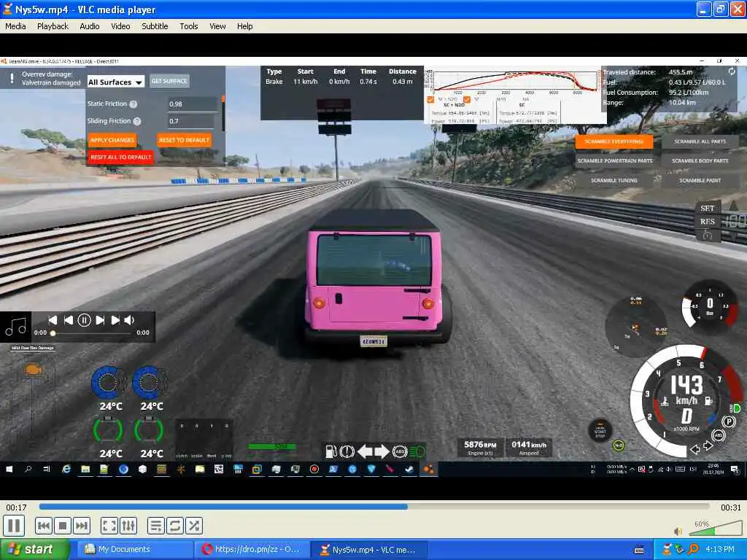Toggle fullscreen video mode

click(109, 526)
